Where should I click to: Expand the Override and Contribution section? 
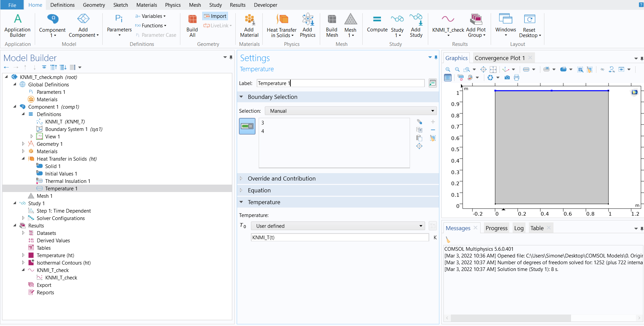[x=281, y=179]
